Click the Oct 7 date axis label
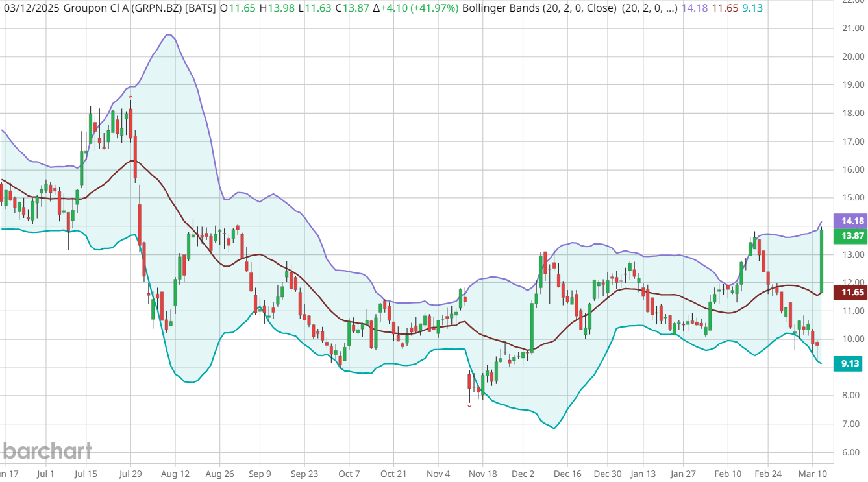 click(349, 474)
